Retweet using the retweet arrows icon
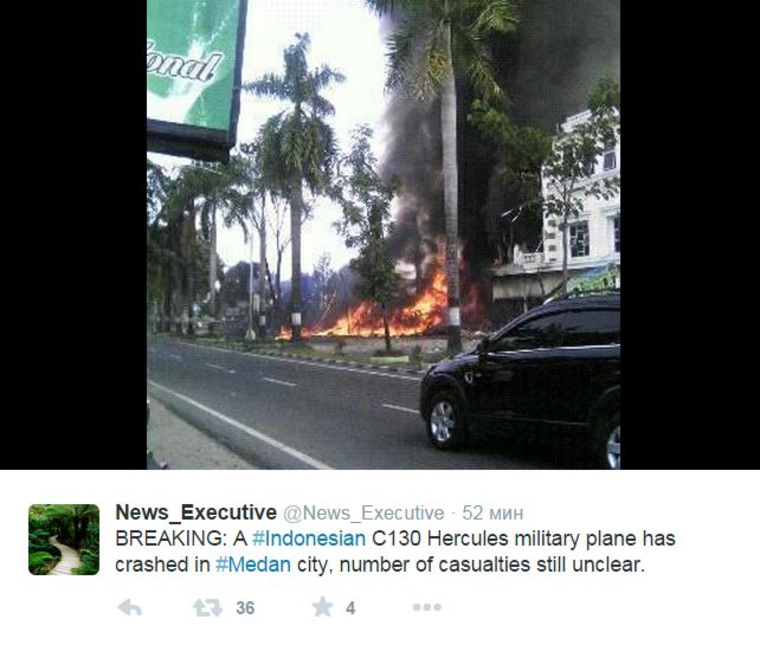 tap(207, 607)
